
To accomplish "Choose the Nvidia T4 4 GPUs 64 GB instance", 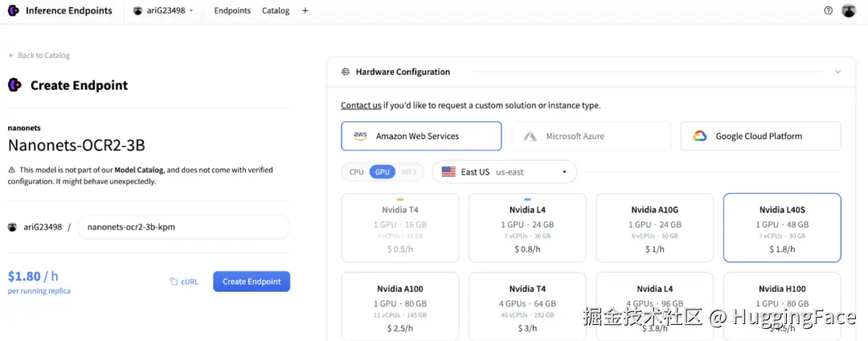I will (527, 306).
